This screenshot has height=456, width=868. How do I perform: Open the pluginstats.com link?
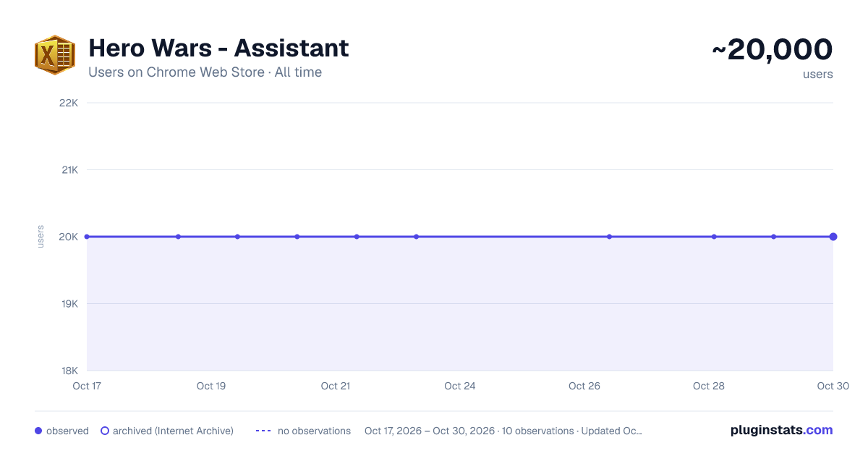(x=782, y=430)
